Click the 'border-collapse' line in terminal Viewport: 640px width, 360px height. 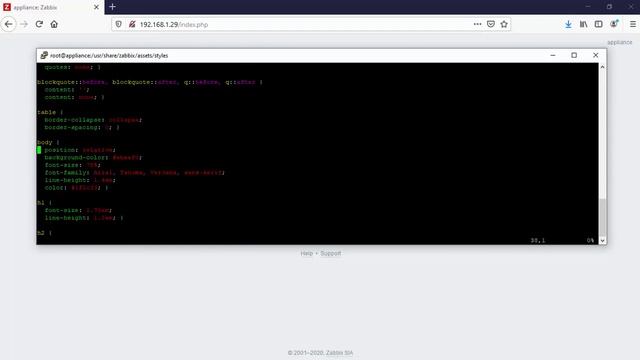[x=93, y=120]
